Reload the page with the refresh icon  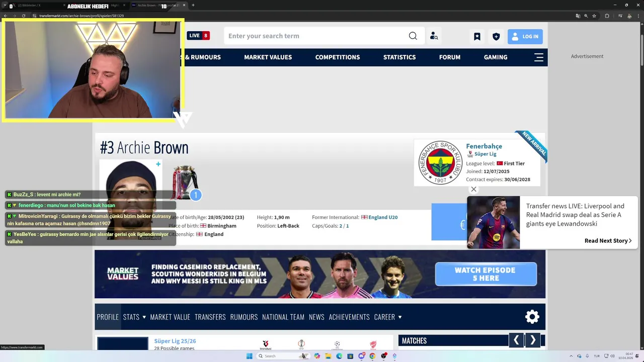pos(23,16)
